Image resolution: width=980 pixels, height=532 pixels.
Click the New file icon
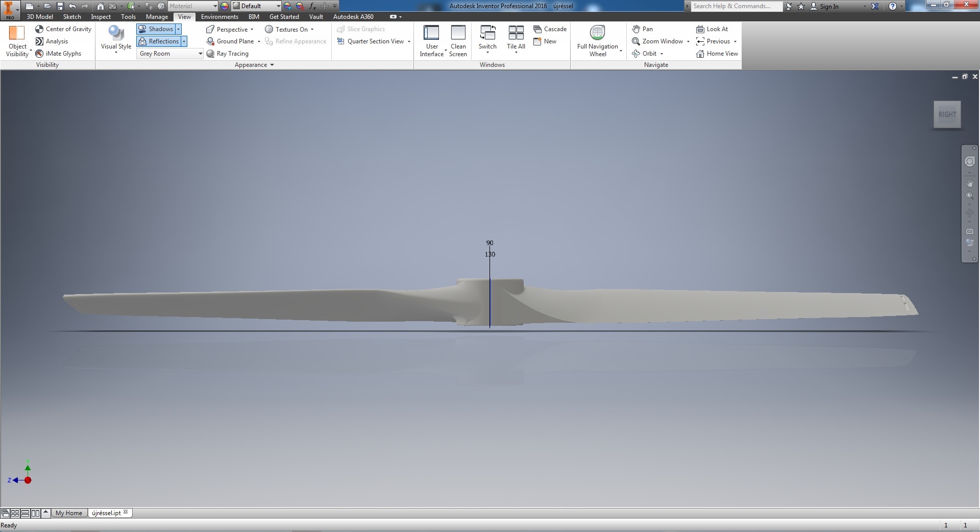29,6
